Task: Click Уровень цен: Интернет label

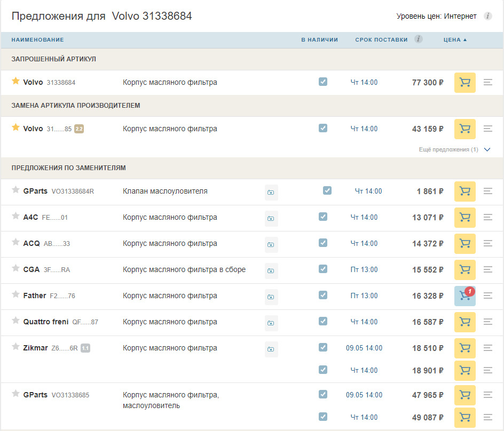Action: [x=436, y=16]
